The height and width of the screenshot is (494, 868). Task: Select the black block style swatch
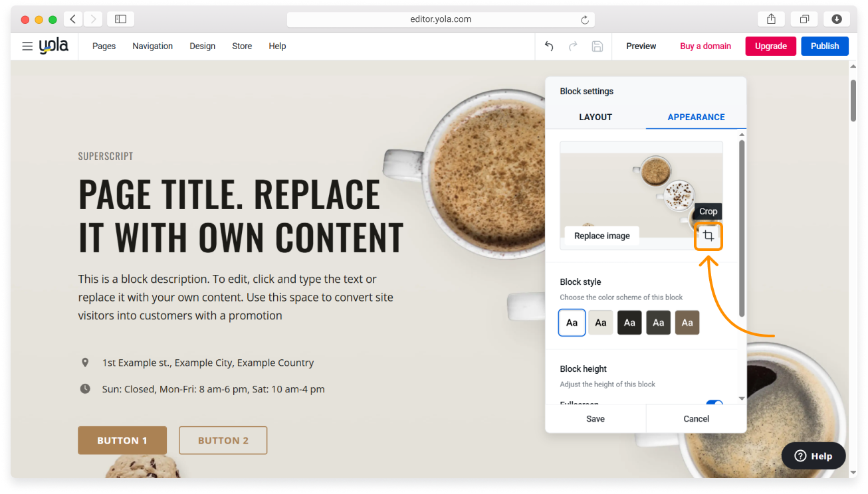point(629,323)
